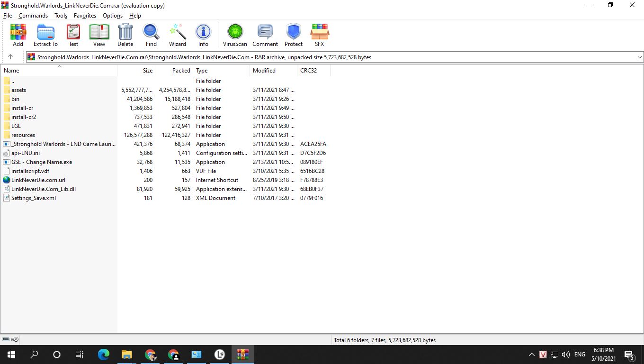
Task: Sort by Modified column header
Action: [x=274, y=71]
